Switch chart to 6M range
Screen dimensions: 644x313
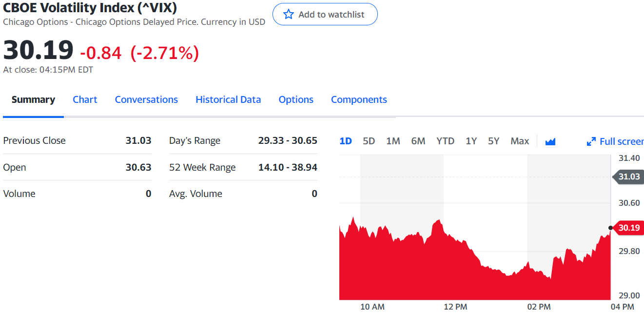[418, 141]
